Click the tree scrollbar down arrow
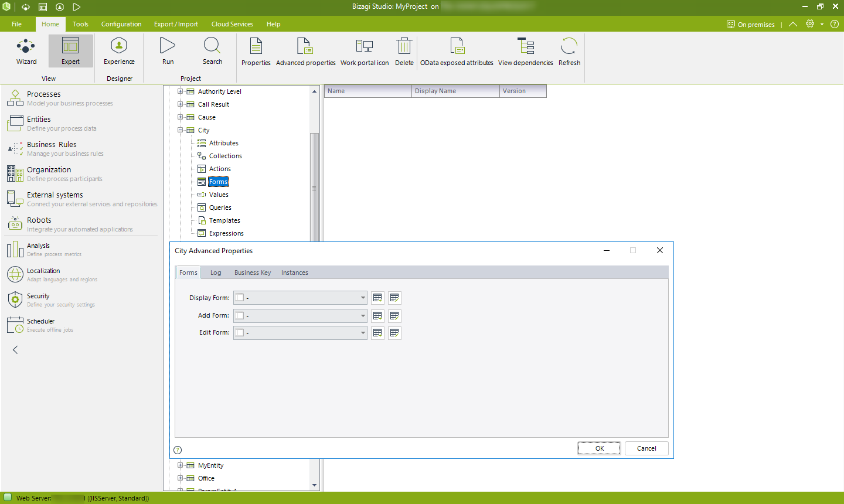 tap(315, 485)
